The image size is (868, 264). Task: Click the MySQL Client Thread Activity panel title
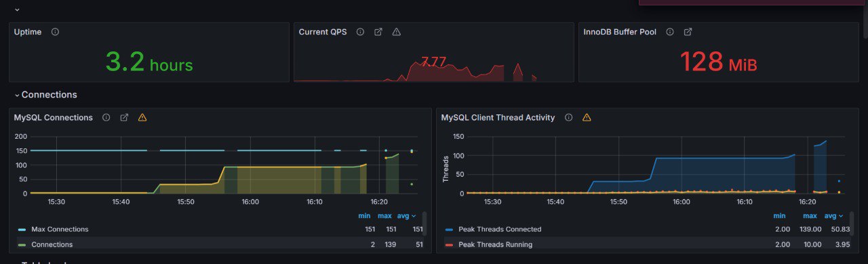498,117
